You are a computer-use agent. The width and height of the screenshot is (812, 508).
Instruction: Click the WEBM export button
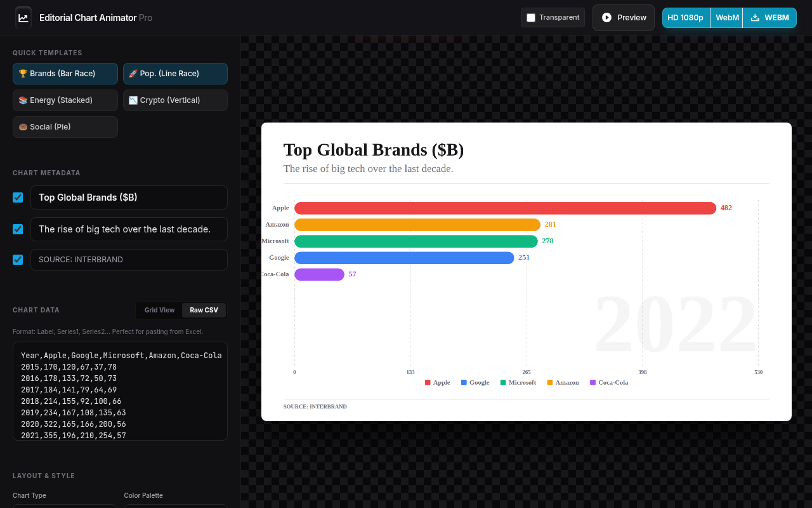click(769, 18)
